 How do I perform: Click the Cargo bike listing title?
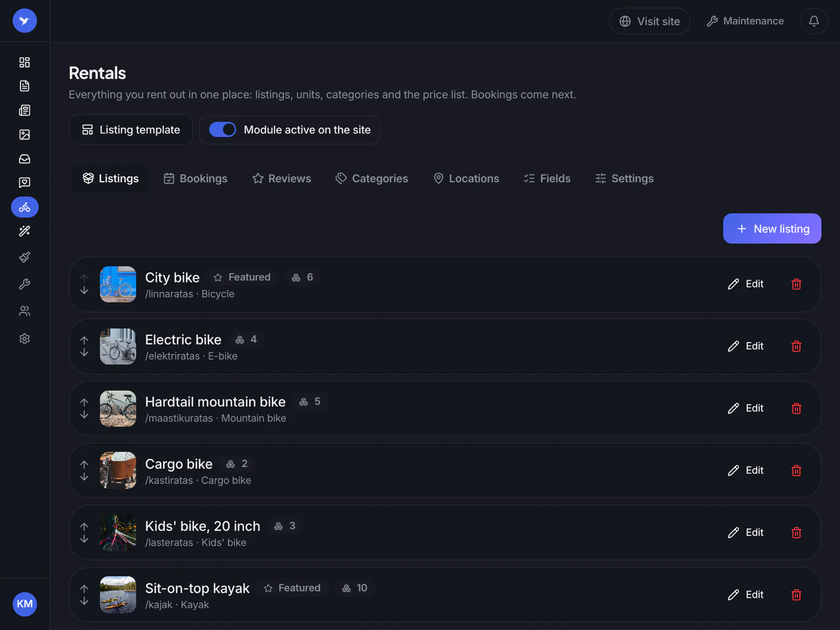coord(178,464)
